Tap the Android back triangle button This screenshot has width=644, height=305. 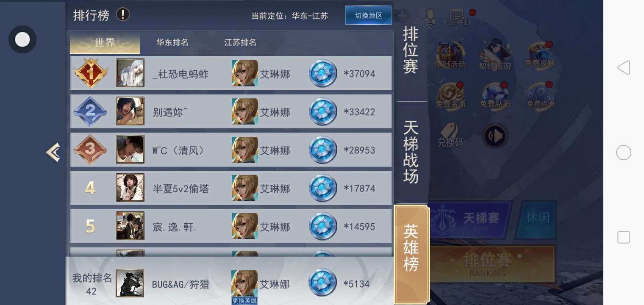pos(623,68)
